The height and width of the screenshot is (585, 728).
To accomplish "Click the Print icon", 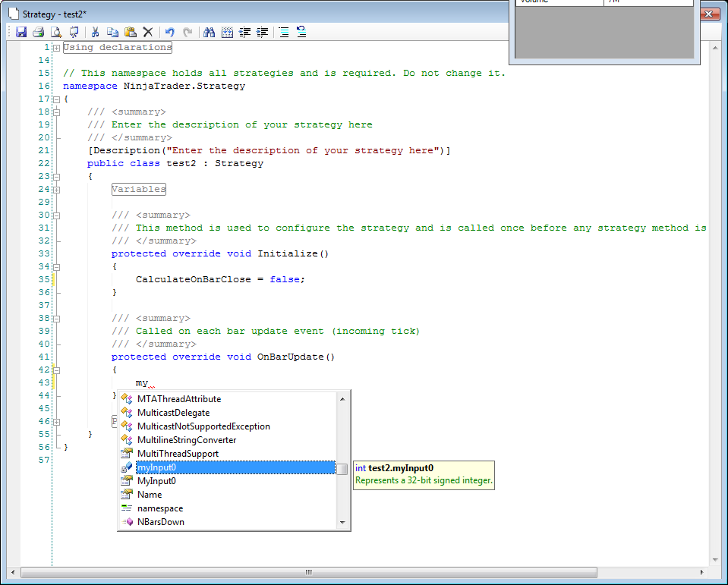I will pos(38,32).
